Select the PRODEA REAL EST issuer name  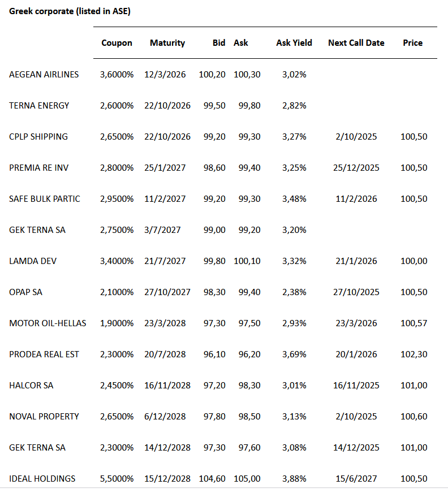44,354
